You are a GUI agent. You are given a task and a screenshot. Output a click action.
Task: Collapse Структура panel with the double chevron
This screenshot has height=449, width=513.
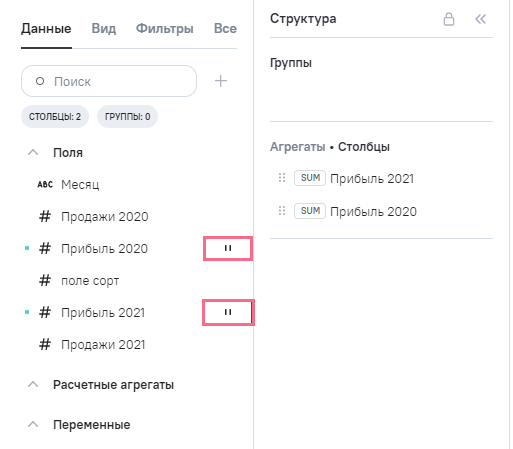click(480, 19)
